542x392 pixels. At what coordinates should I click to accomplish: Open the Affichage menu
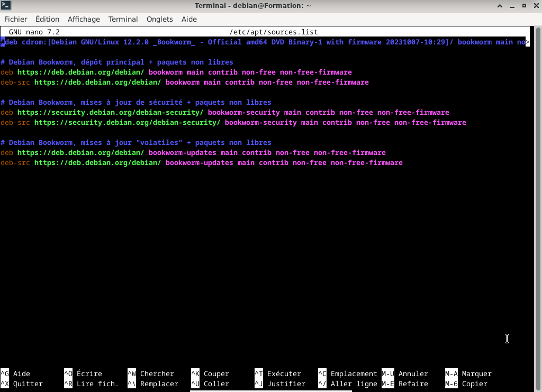coord(84,20)
